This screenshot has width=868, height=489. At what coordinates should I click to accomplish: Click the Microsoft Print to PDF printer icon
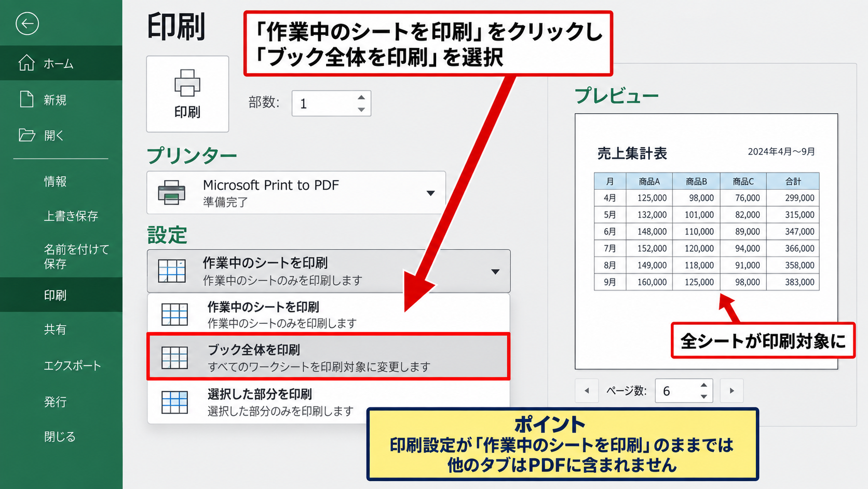pos(171,192)
